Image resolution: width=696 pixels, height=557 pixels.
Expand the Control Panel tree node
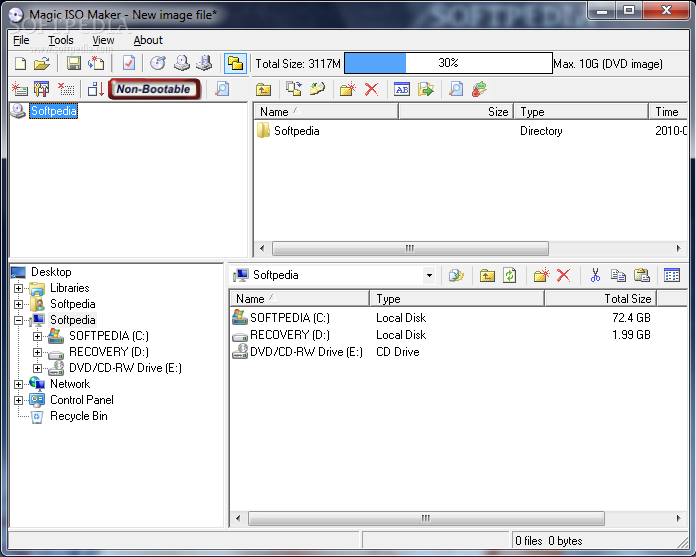click(18, 400)
